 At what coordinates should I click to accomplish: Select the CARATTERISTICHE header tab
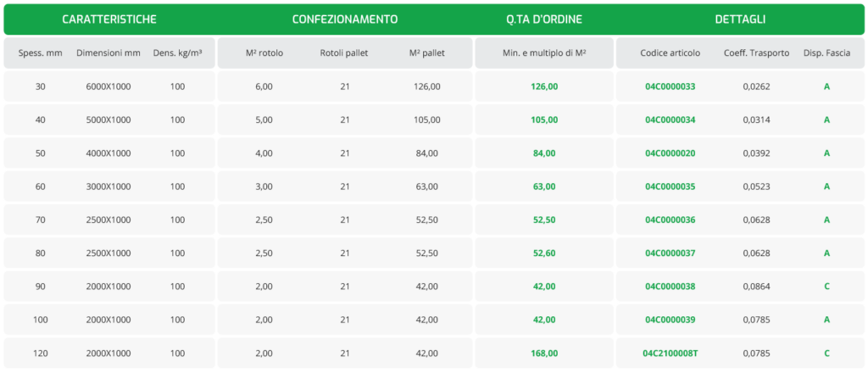109,19
